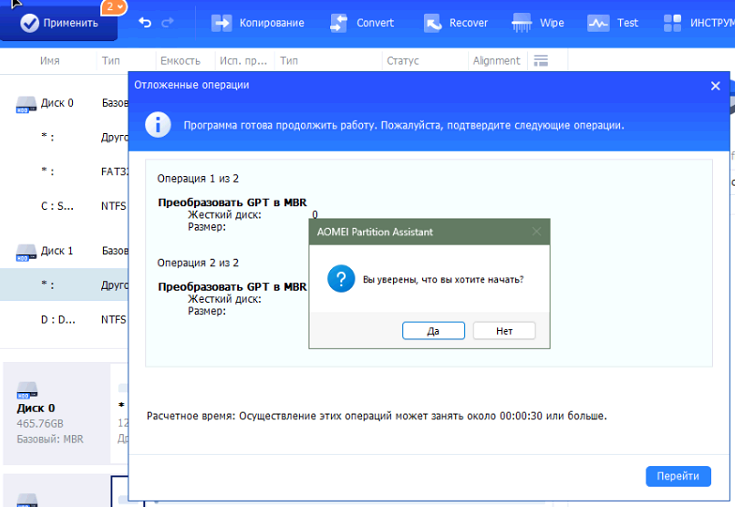This screenshot has width=735, height=507.
Task: Click the Статус column header
Action: point(402,61)
